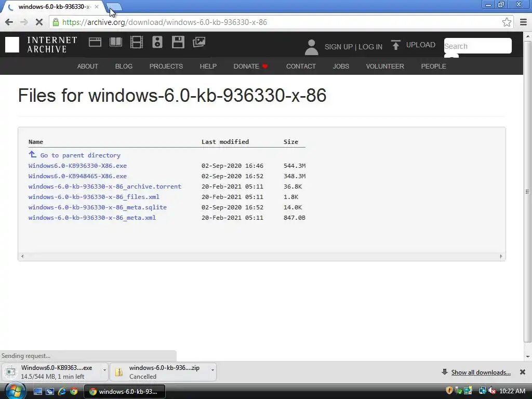The height and width of the screenshot is (399, 532).
Task: Click Go to parent directory link
Action: [x=81, y=155]
